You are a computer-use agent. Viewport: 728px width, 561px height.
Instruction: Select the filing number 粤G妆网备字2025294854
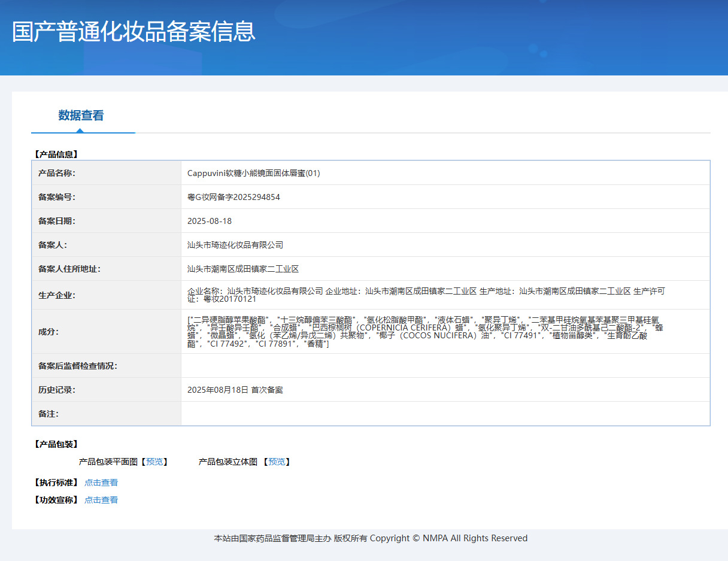[233, 197]
